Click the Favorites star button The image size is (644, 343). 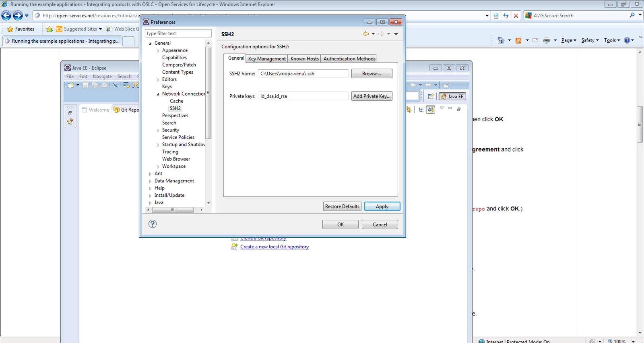click(x=21, y=29)
